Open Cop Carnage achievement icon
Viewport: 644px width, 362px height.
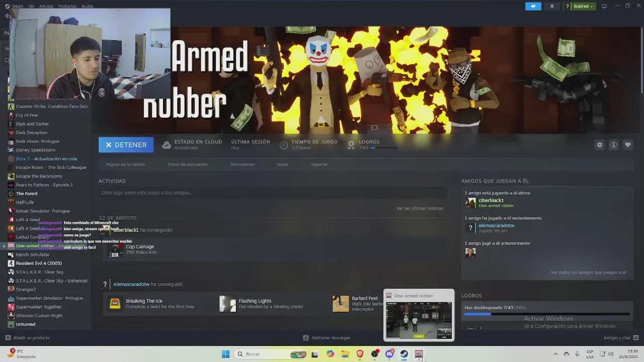coord(115,249)
